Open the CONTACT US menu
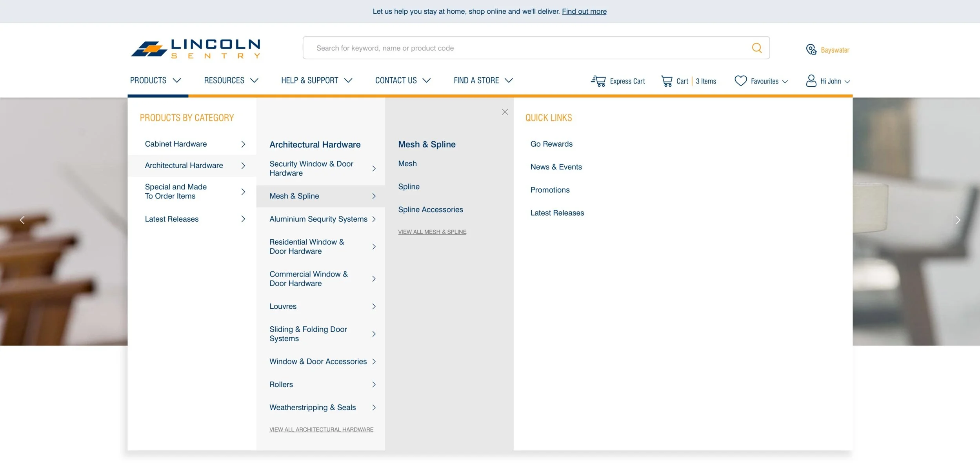Screen dimensions: 980x464 click(x=396, y=80)
